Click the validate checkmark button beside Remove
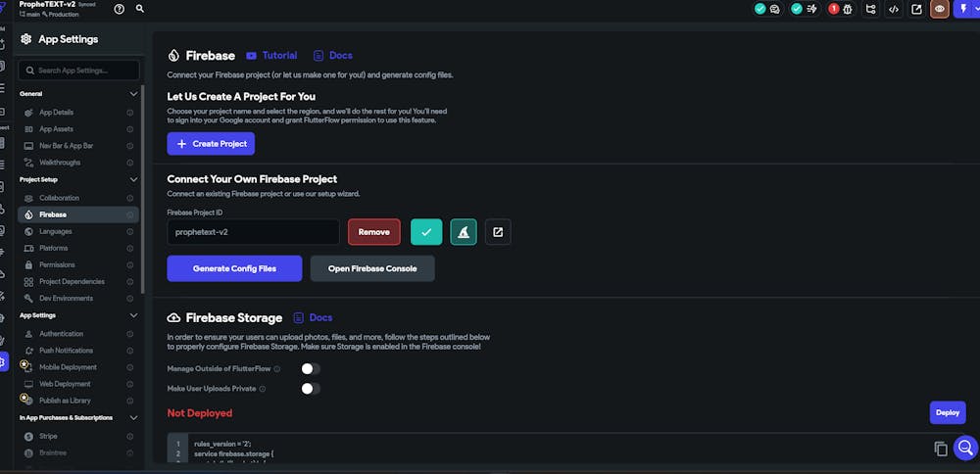The image size is (980, 474). click(426, 232)
